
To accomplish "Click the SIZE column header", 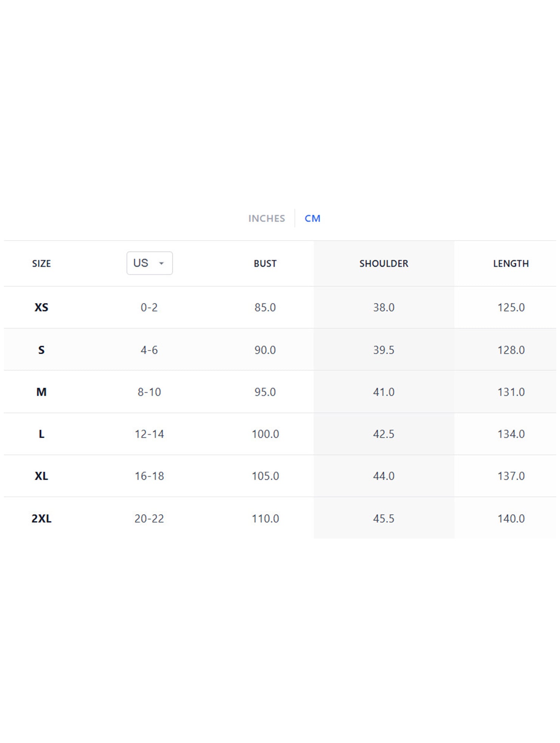I will click(41, 263).
